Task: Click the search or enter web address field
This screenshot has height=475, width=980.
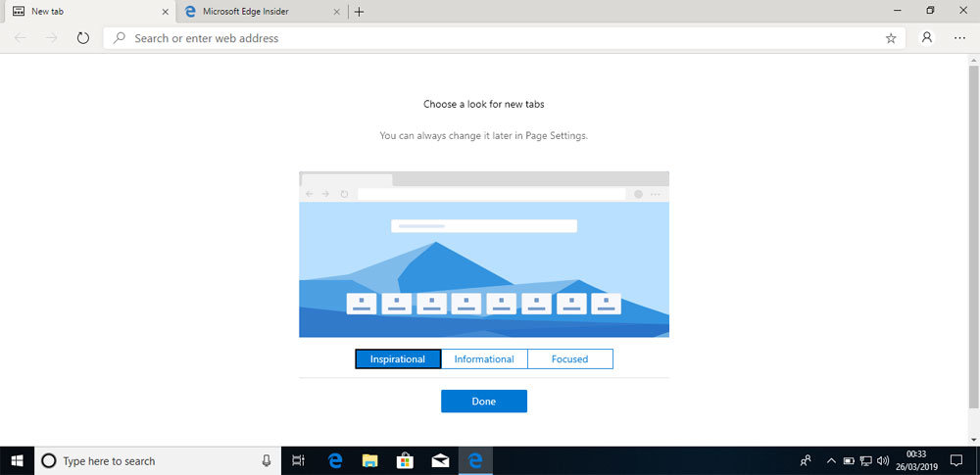Action: tap(490, 38)
